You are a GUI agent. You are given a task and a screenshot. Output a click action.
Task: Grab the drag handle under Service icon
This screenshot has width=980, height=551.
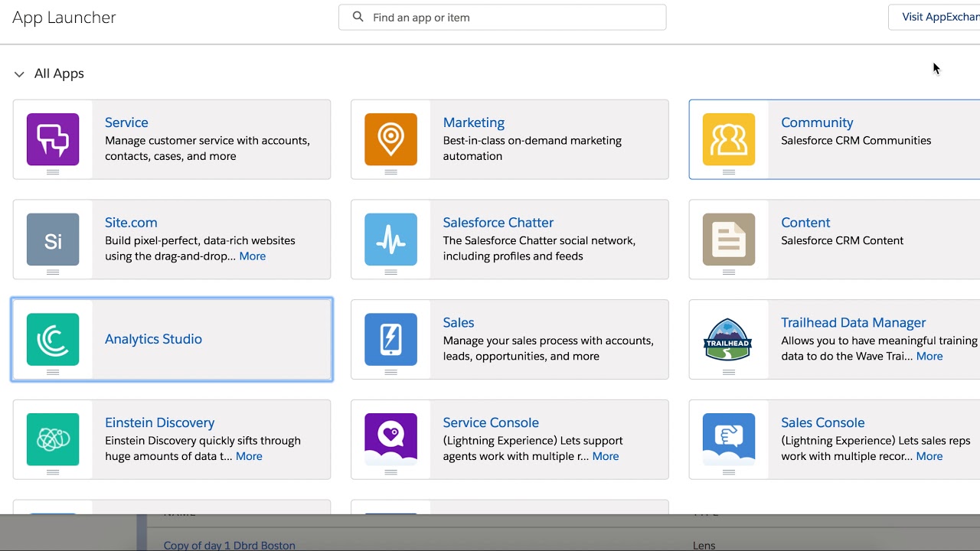coord(53,172)
